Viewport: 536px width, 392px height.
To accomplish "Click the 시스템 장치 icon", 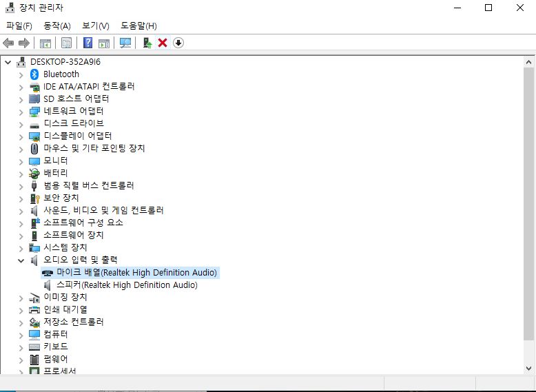I will coord(34,248).
